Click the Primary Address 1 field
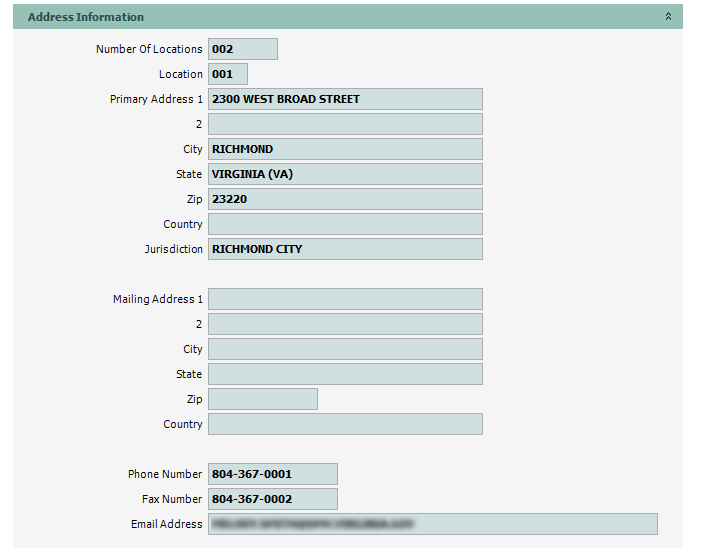The width and height of the screenshot is (702, 559). [x=345, y=99]
